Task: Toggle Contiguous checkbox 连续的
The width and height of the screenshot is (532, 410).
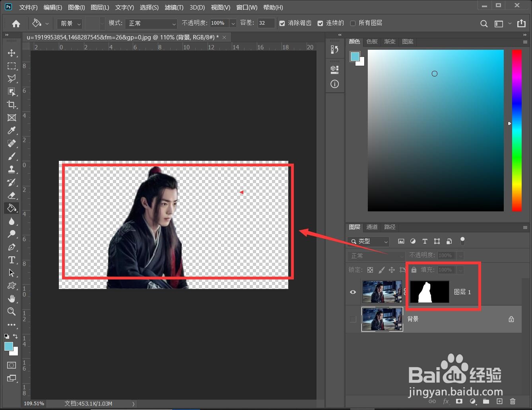Action: tap(320, 23)
